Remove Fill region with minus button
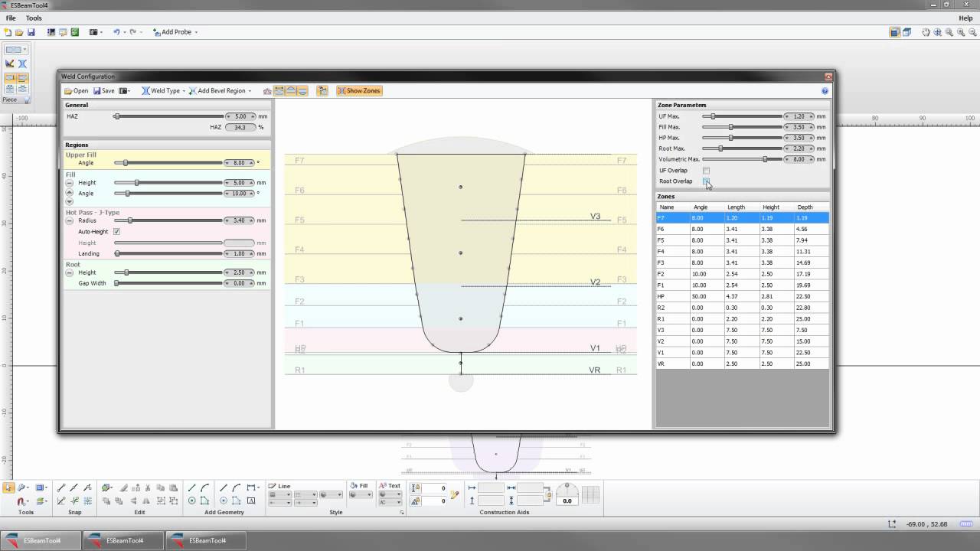Viewport: 980px width, 551px height. pos(70,184)
